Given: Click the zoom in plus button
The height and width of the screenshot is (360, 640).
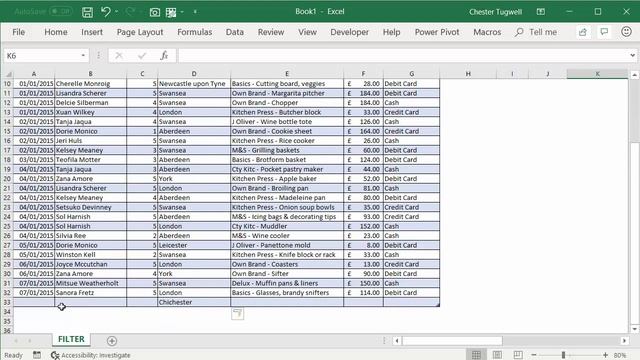Looking at the screenshot, I should [x=605, y=355].
